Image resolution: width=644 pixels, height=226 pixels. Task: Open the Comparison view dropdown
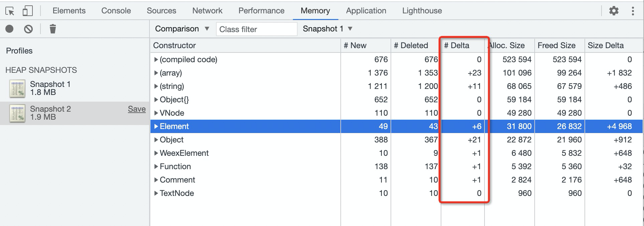182,29
